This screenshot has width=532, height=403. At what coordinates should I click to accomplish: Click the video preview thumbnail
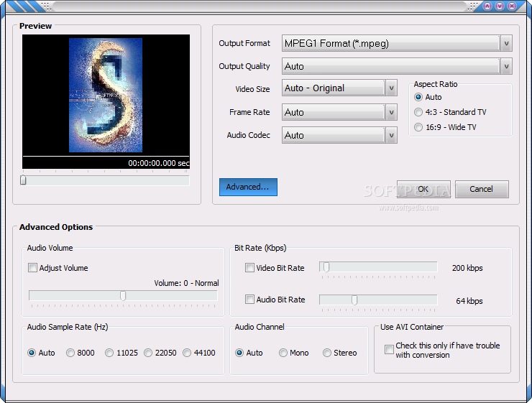(106, 96)
